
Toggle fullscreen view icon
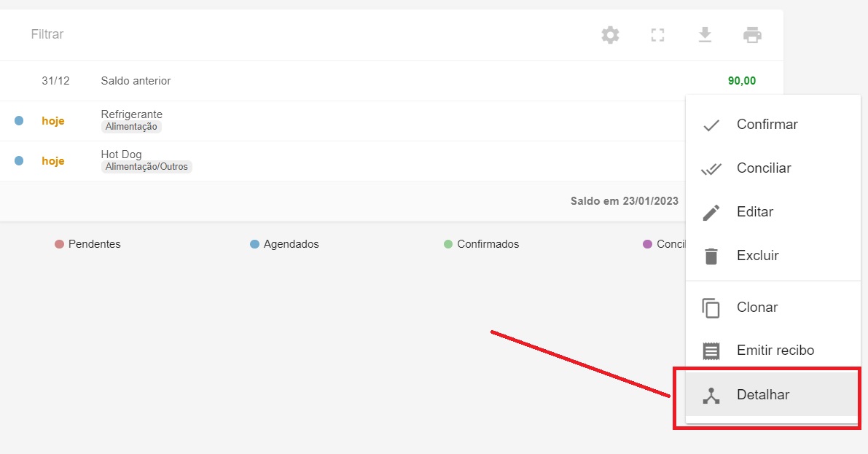pyautogui.click(x=657, y=35)
